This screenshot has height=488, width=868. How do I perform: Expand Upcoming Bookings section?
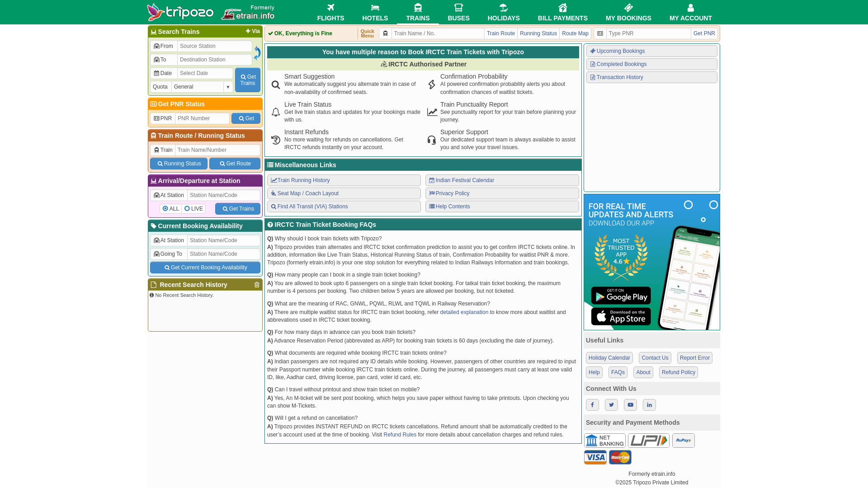(x=651, y=51)
